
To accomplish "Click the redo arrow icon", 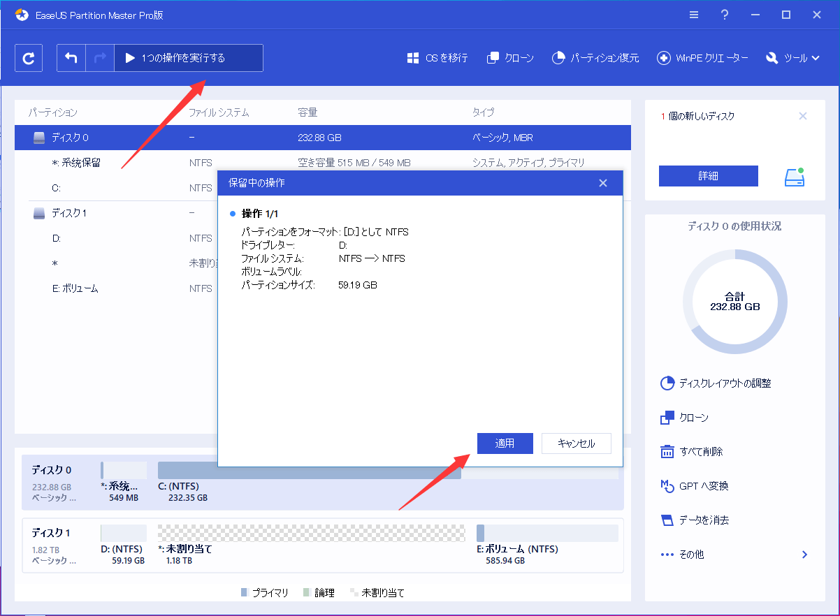I will click(x=99, y=58).
